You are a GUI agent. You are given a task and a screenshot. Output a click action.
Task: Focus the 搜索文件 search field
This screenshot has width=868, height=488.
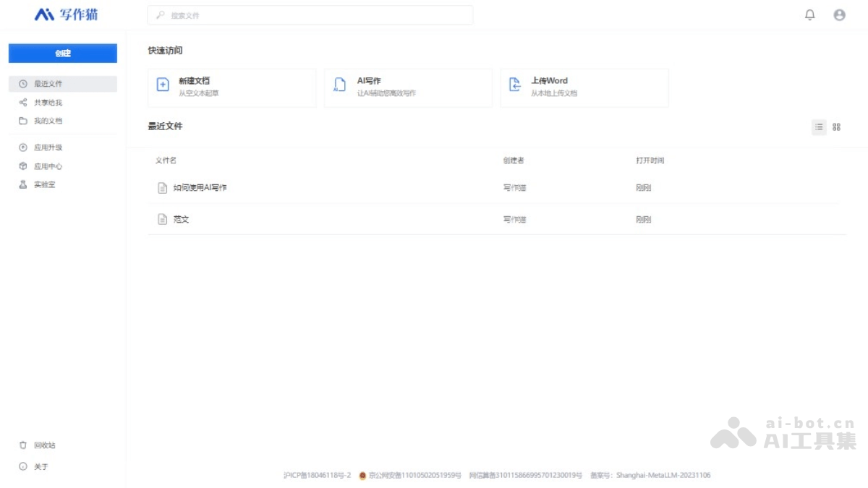point(311,15)
